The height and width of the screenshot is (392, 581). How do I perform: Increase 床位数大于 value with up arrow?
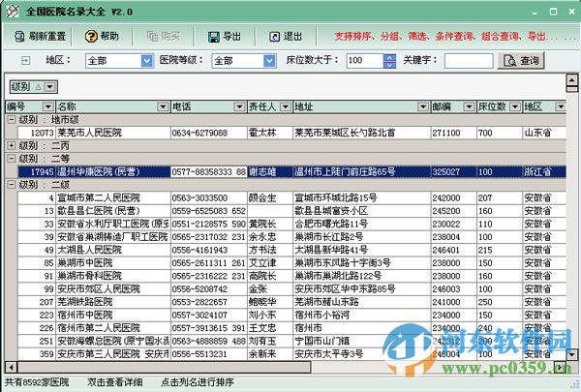[x=389, y=57]
